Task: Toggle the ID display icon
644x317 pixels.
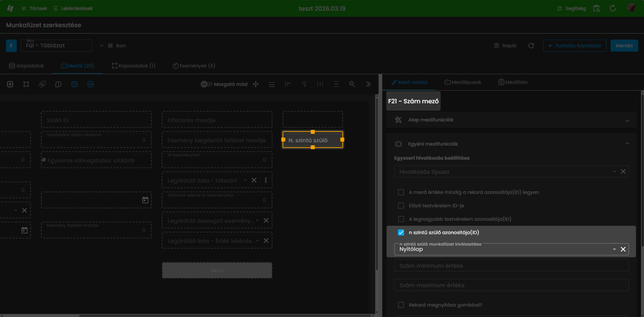Action: coord(90,84)
